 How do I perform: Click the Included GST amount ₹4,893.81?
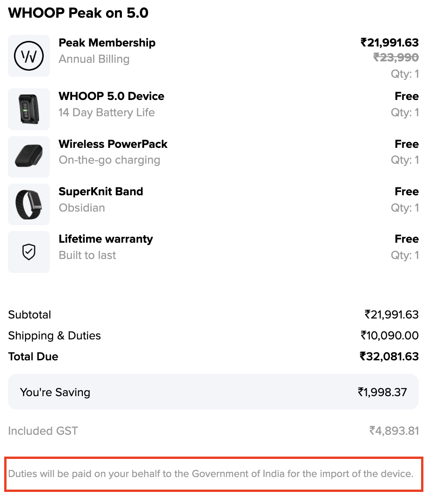(x=394, y=431)
